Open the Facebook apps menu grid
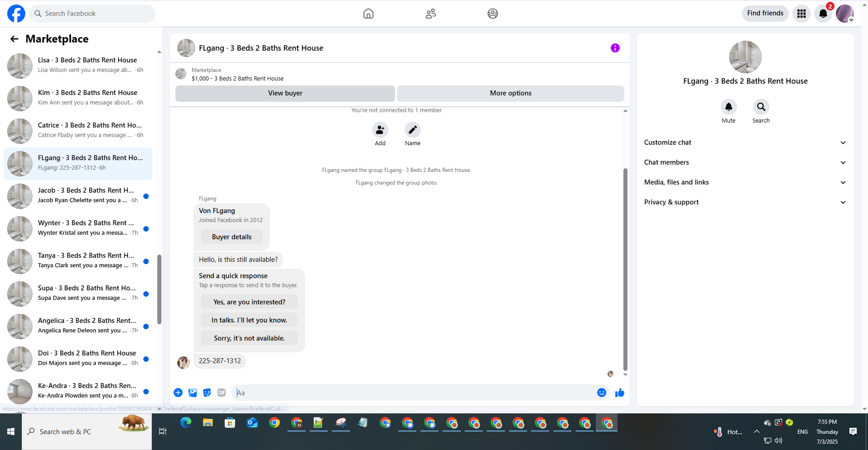868x450 pixels. tap(802, 14)
